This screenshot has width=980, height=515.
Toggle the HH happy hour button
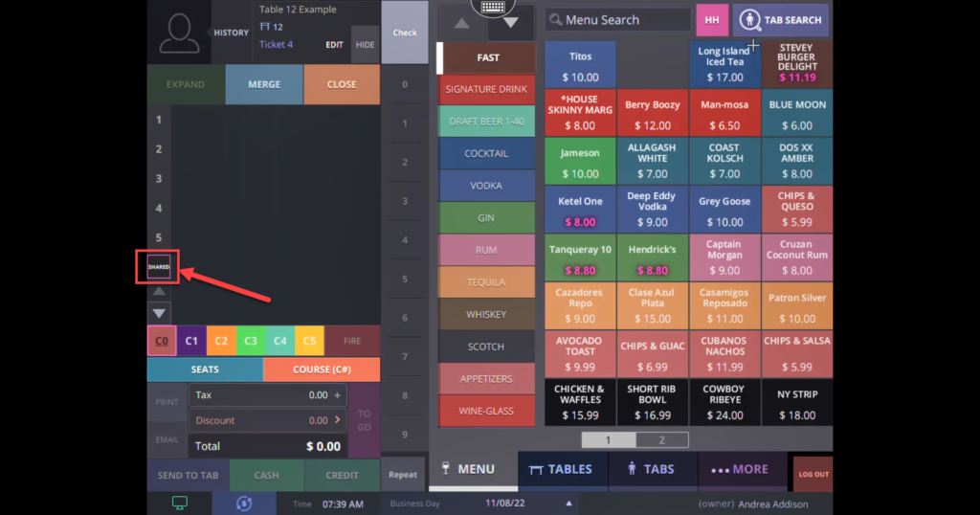[711, 20]
